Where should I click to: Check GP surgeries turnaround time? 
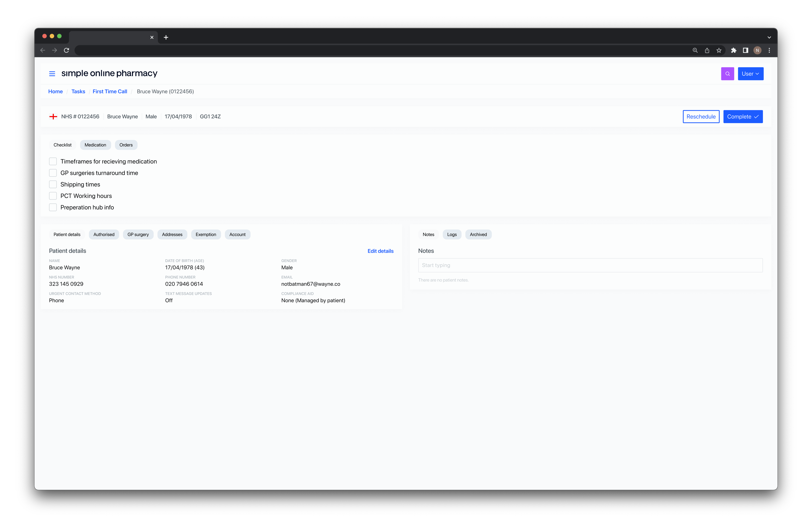point(53,173)
